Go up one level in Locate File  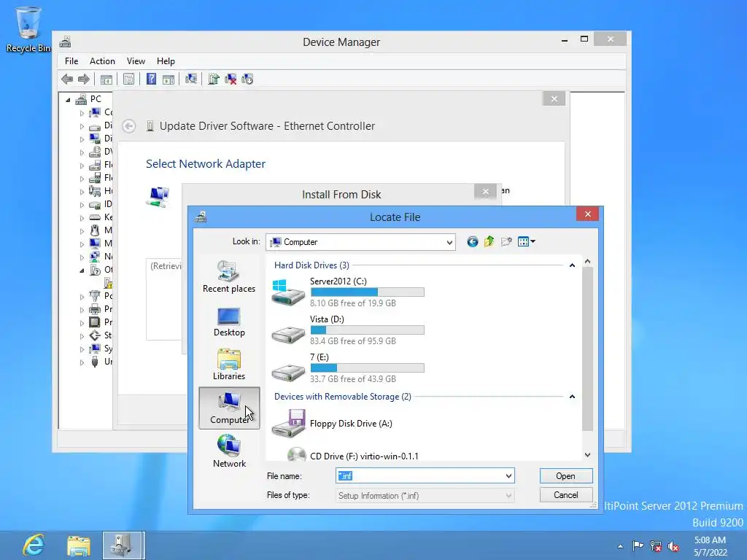489,242
